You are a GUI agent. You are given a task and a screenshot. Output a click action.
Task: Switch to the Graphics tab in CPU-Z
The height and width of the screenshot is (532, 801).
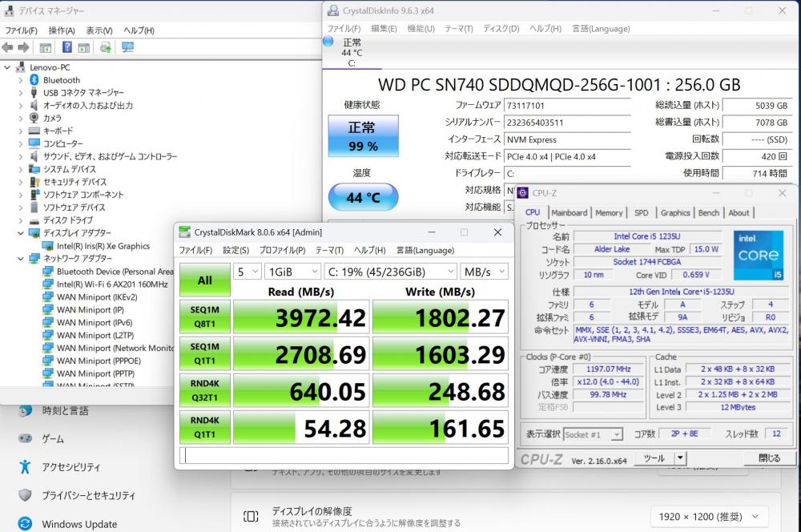coord(674,212)
